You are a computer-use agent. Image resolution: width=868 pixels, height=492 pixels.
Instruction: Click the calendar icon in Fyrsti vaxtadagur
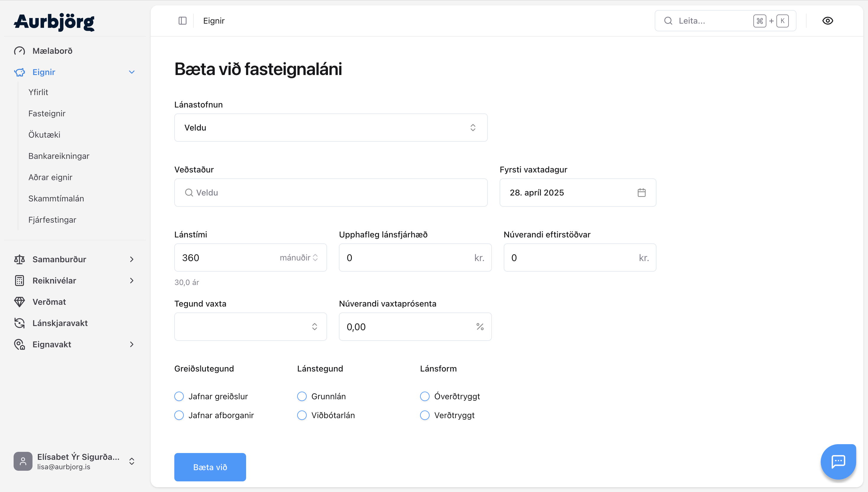pos(641,193)
